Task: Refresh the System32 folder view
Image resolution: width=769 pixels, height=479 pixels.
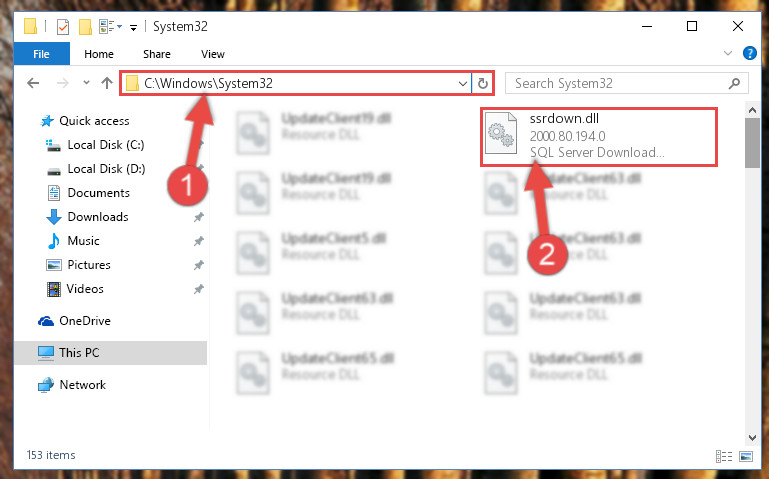Action: [483, 83]
